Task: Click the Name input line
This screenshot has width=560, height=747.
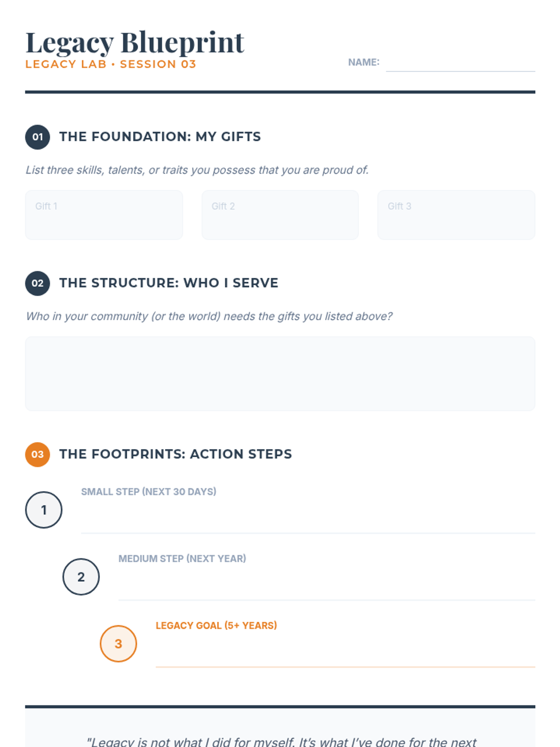Action: tap(460, 63)
